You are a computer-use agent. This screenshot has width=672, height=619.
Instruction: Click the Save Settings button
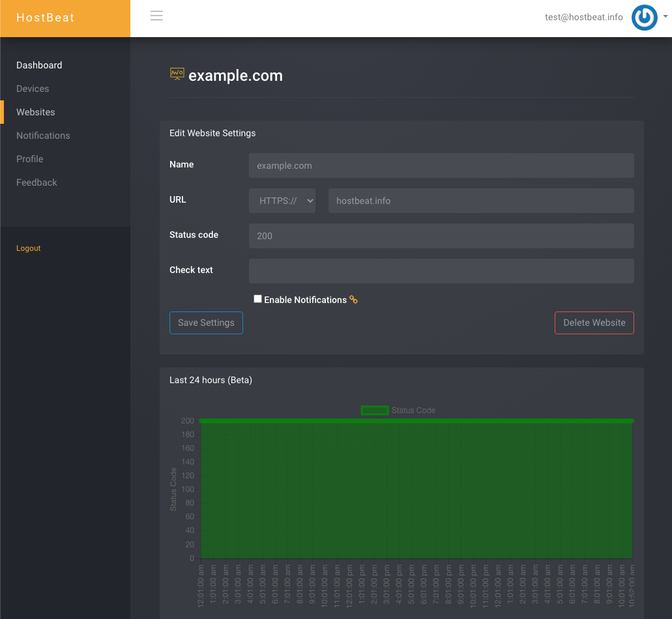pyautogui.click(x=206, y=323)
